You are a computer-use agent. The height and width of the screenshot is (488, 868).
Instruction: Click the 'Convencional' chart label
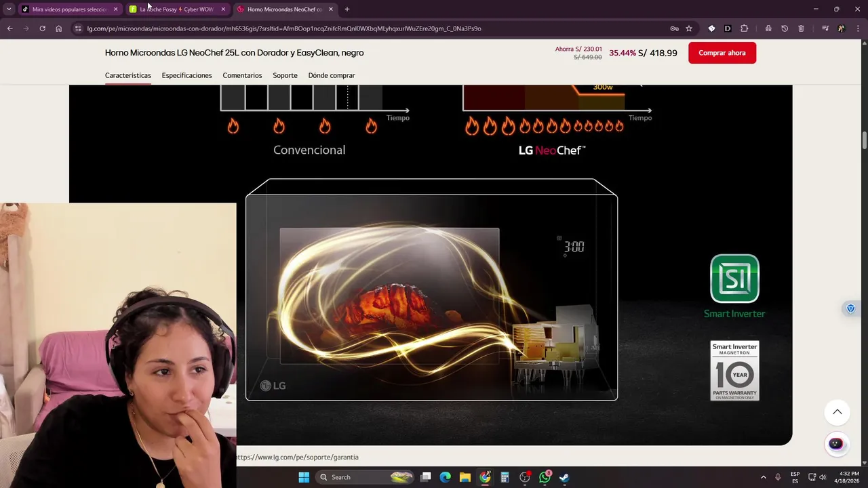309,150
